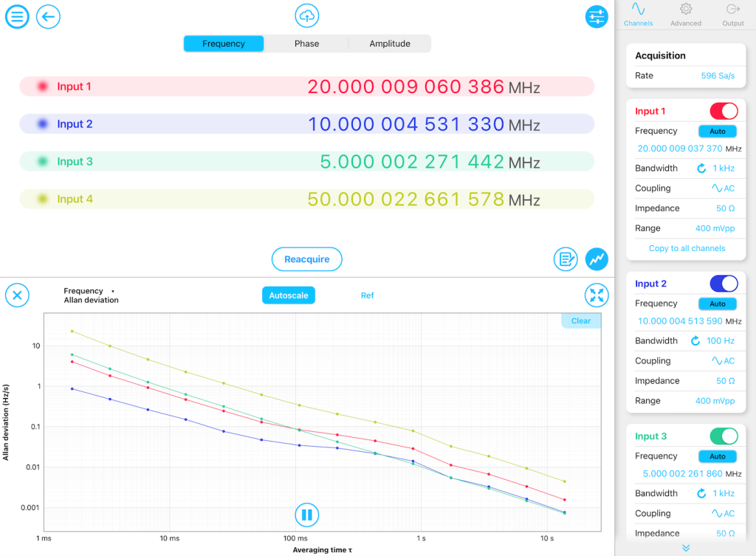
Task: Change Input 1 Range 400 mVpp
Action: [x=715, y=228]
